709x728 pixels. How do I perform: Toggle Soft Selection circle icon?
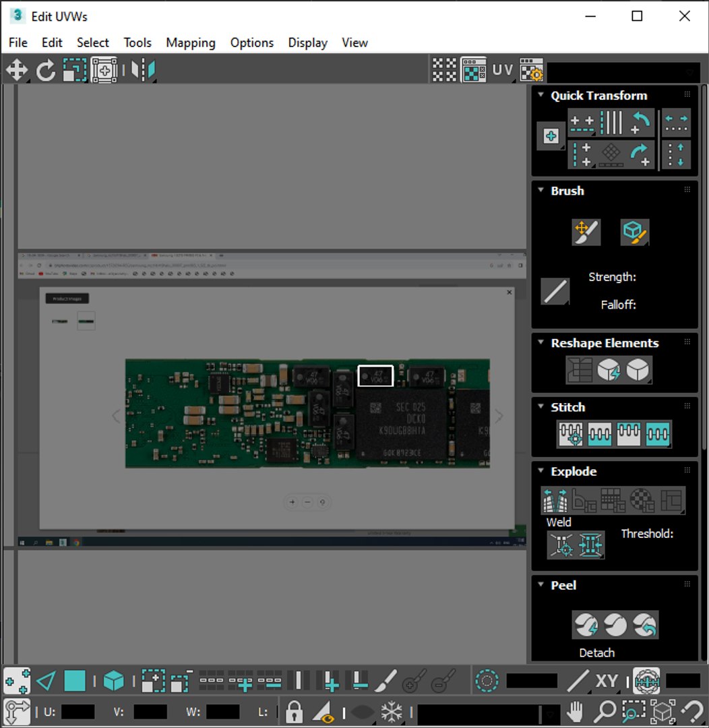[487, 681]
